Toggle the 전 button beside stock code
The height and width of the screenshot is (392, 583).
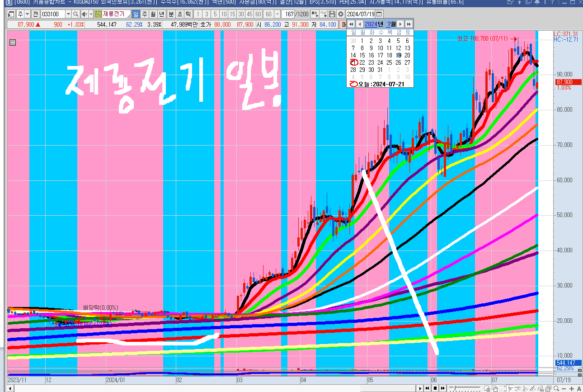pyautogui.click(x=35, y=14)
